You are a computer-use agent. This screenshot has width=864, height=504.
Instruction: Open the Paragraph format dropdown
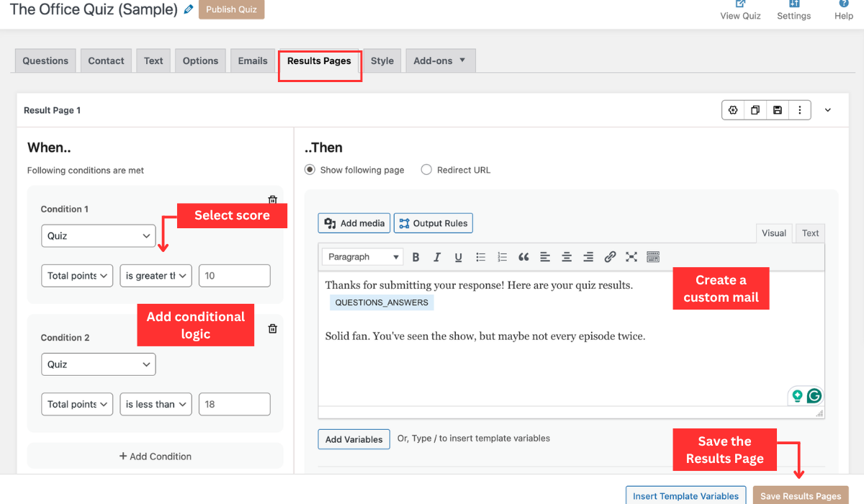pos(363,257)
